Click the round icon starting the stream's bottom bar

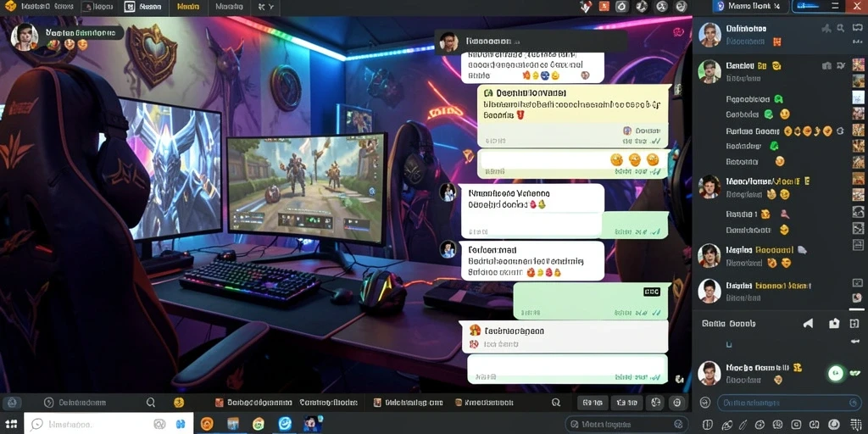tap(12, 403)
